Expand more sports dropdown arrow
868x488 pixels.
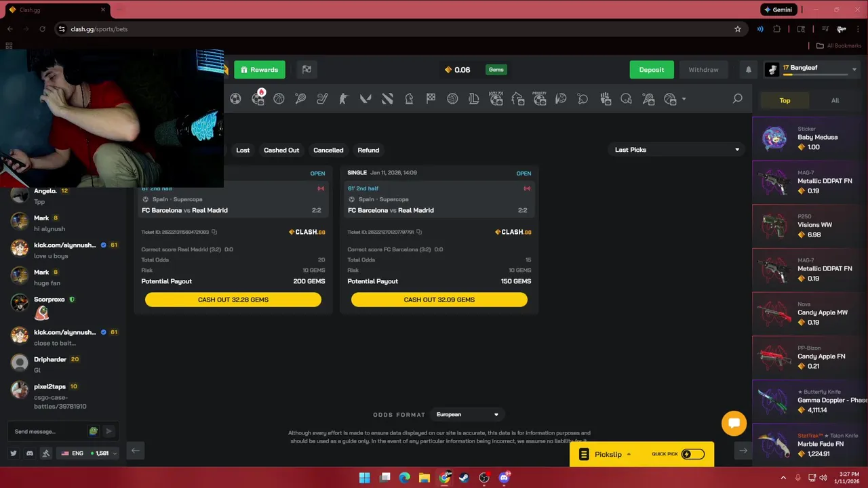pyautogui.click(x=684, y=100)
